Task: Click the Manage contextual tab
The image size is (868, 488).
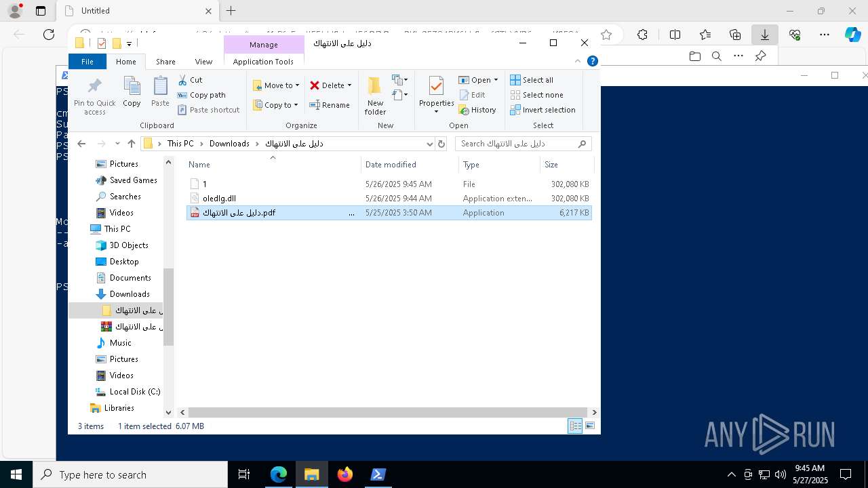Action: point(264,45)
